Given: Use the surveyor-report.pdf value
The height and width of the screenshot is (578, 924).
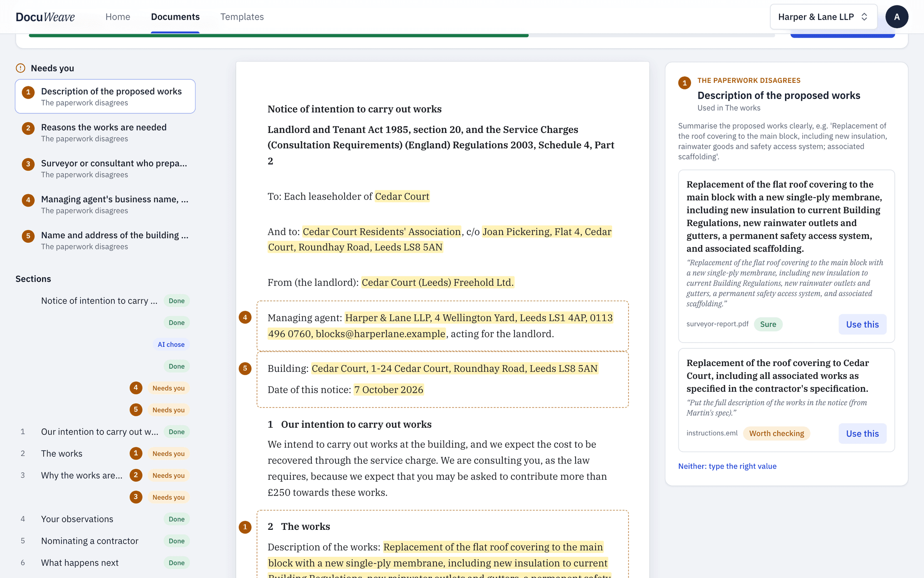Looking at the screenshot, I should 862,324.
